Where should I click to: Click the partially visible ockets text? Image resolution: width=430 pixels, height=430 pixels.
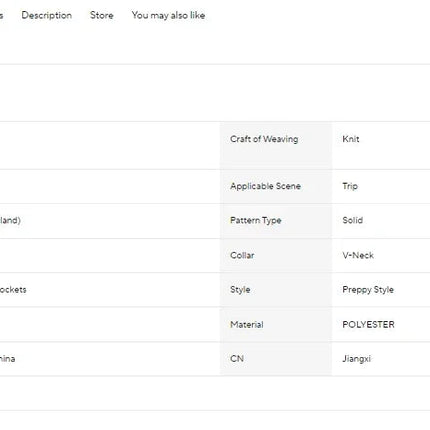(13, 290)
